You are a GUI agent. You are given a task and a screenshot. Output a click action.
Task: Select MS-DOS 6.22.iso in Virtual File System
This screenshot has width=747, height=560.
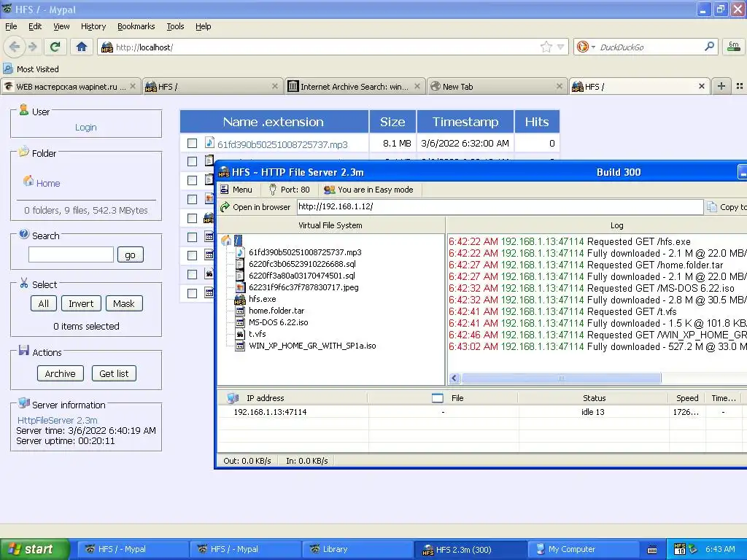click(x=278, y=322)
